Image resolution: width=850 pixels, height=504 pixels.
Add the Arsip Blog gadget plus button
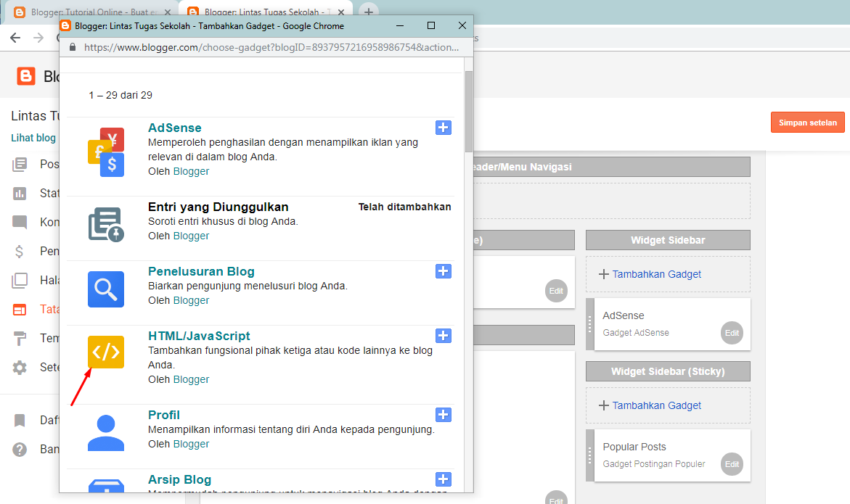443,479
